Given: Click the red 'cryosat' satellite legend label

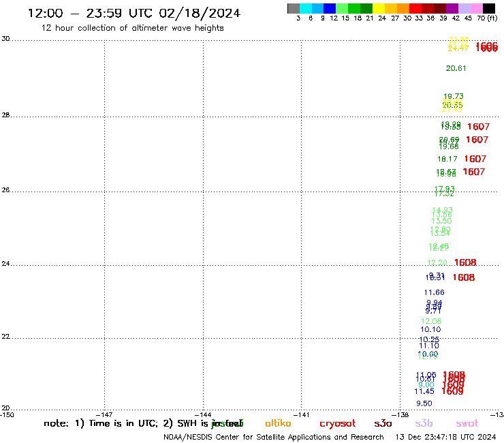Looking at the screenshot, I should 338,424.
